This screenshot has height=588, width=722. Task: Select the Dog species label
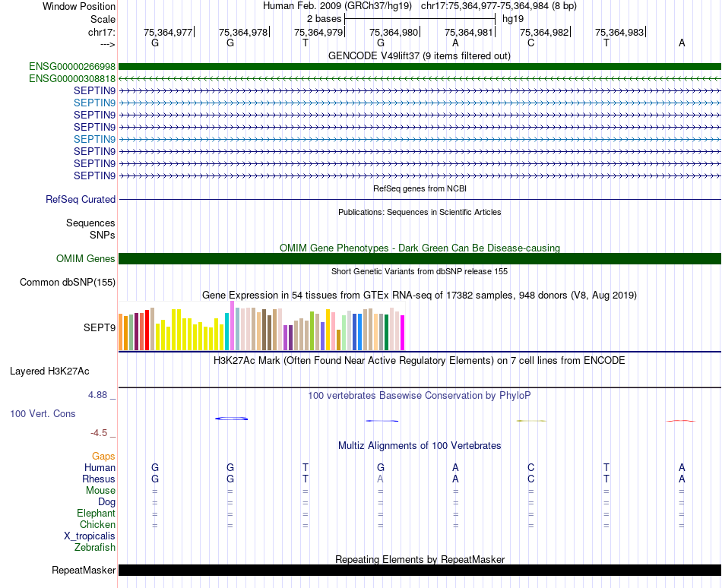click(x=106, y=502)
